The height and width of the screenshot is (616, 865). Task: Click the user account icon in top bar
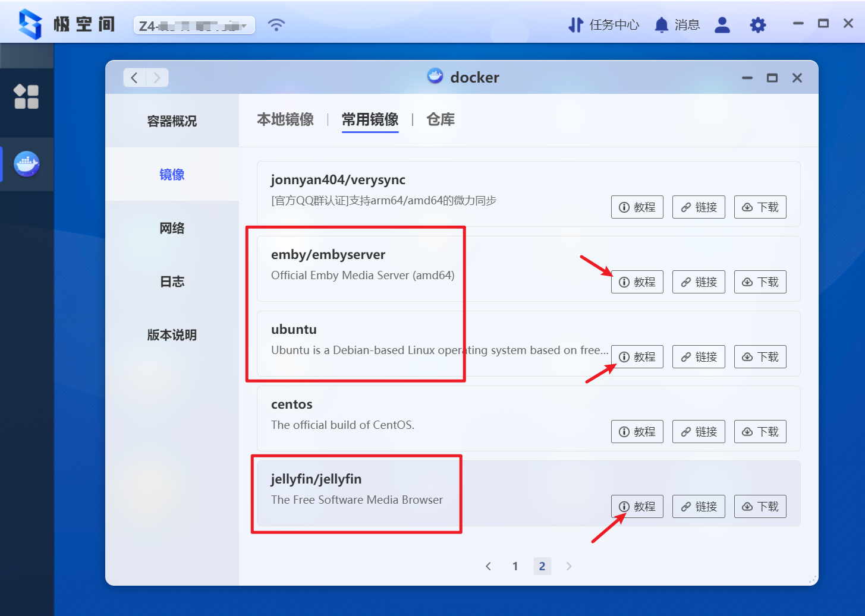coord(722,24)
